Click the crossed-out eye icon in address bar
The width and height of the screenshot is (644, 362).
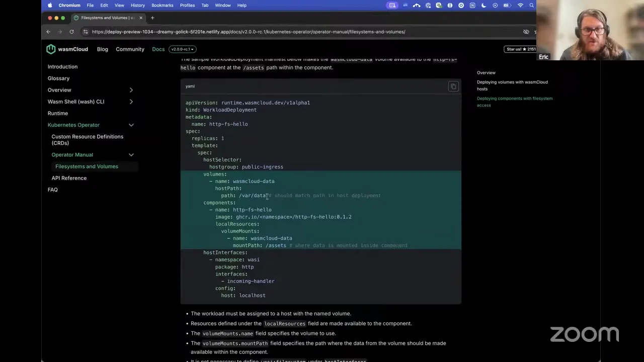(x=526, y=32)
